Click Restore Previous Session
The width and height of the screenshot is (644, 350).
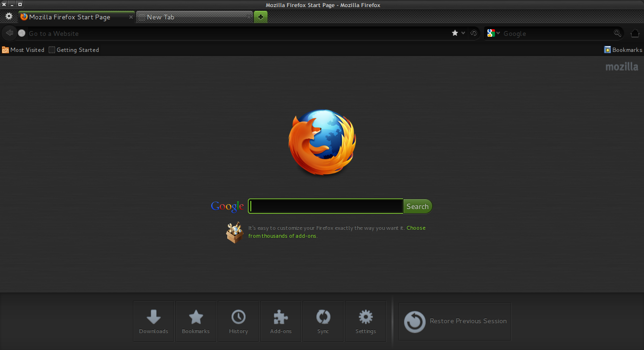[455, 321]
